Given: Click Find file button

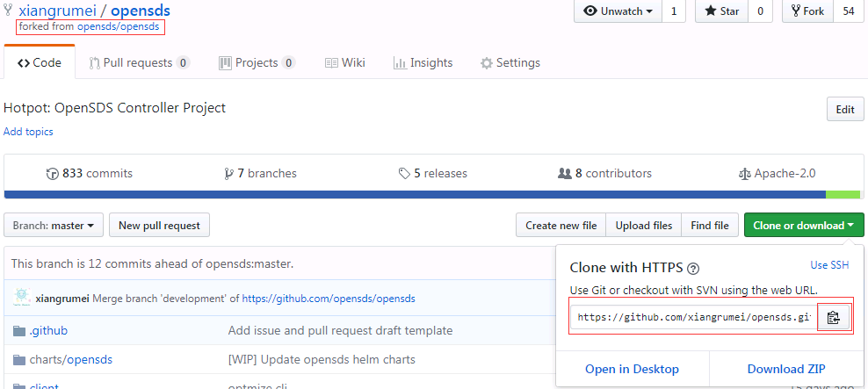Looking at the screenshot, I should pos(710,225).
